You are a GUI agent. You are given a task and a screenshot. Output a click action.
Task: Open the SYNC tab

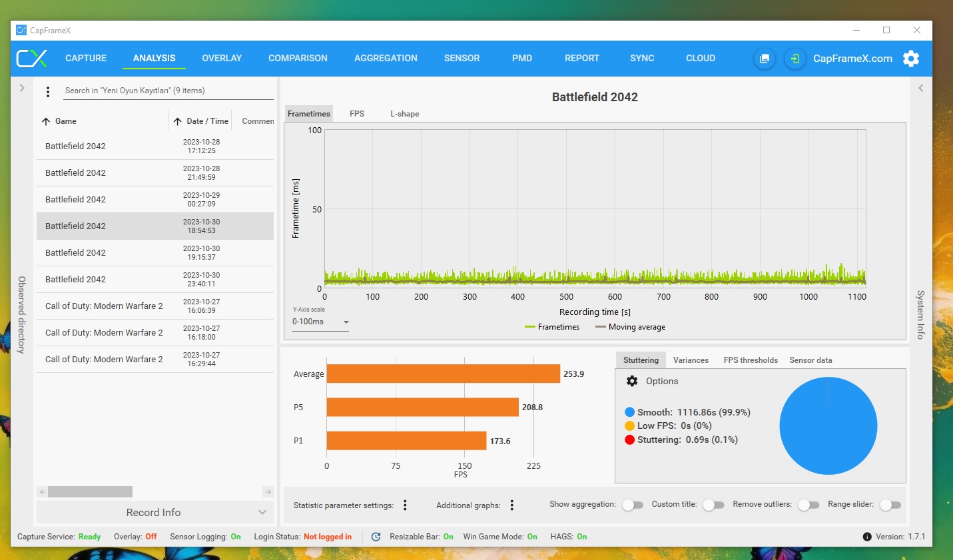point(642,59)
